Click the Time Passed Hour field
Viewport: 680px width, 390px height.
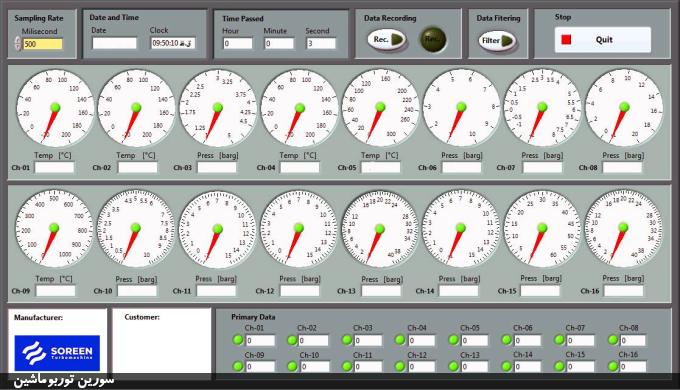[238, 43]
